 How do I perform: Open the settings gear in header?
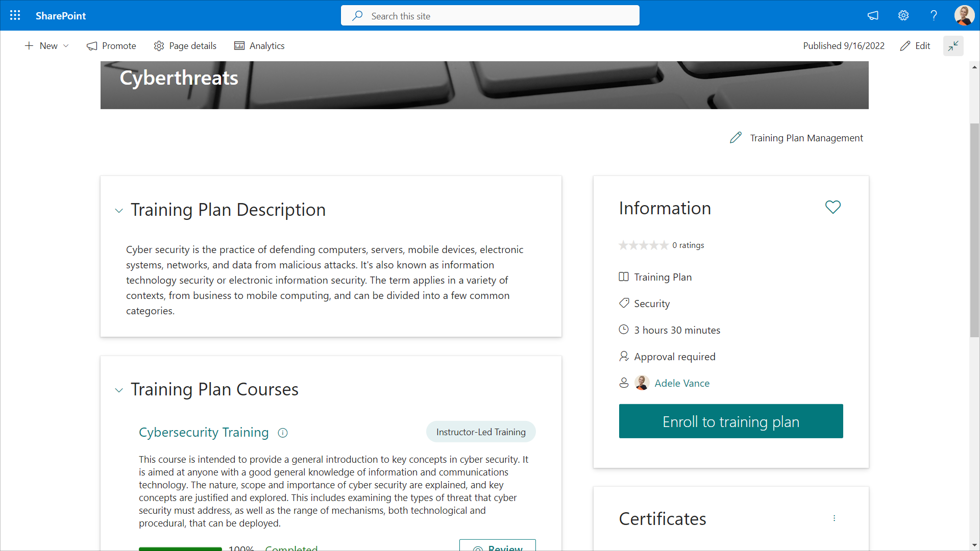(903, 15)
